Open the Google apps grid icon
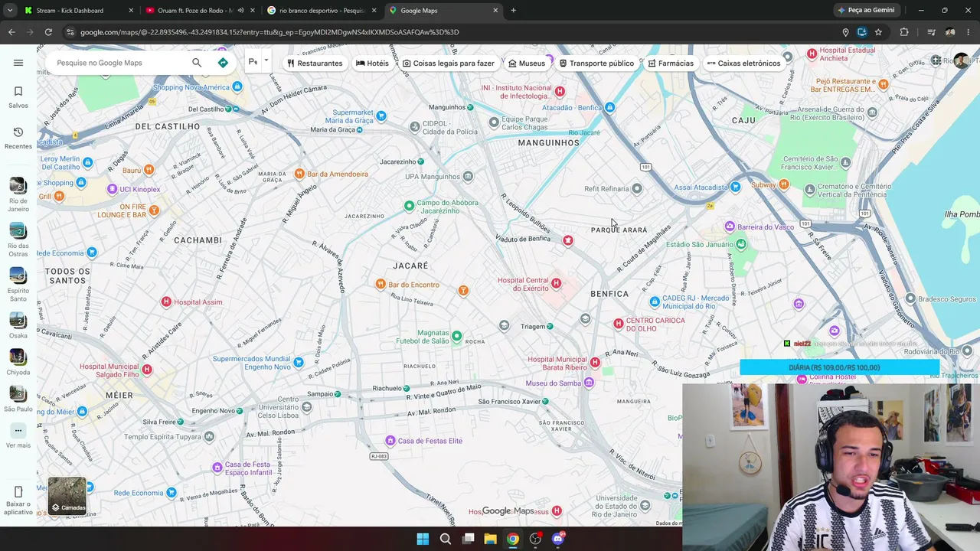The width and height of the screenshot is (980, 551). pyautogui.click(x=936, y=61)
